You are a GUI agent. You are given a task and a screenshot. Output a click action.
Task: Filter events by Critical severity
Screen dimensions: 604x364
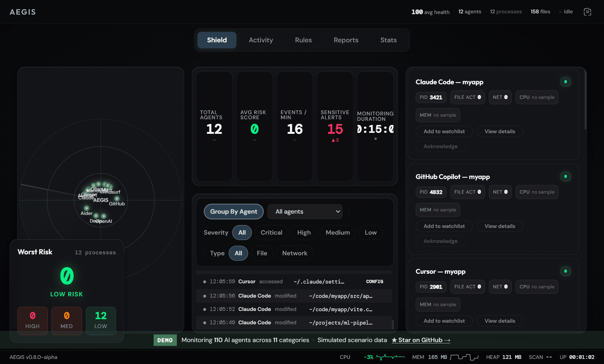tap(272, 232)
